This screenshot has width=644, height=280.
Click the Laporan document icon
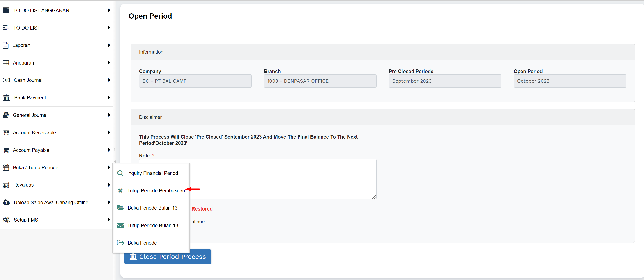pos(6,45)
